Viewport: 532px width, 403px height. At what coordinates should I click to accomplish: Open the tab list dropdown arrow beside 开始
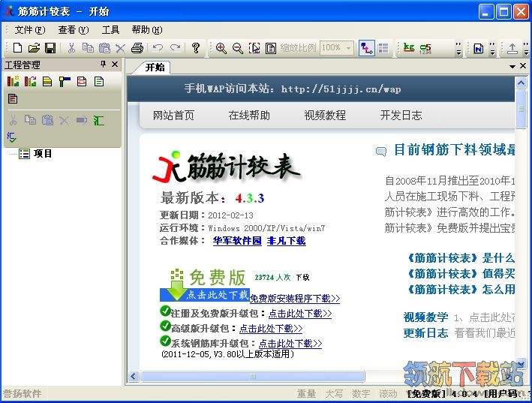click(512, 67)
